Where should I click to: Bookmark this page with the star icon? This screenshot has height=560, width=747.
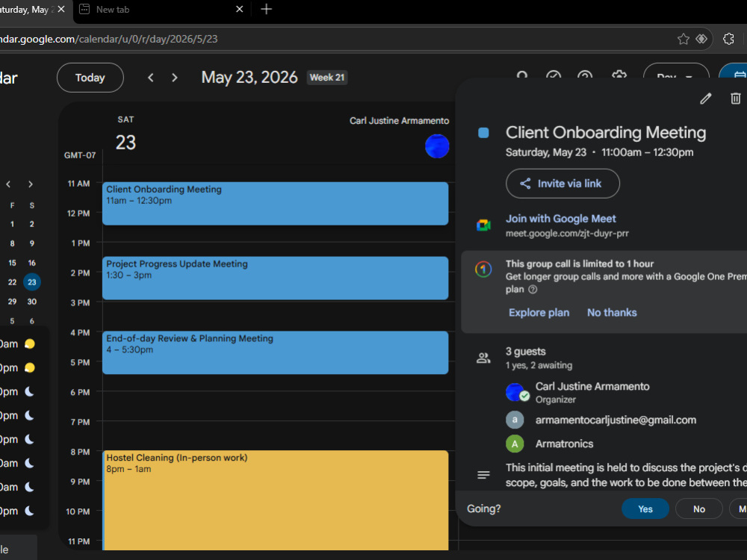(x=684, y=39)
